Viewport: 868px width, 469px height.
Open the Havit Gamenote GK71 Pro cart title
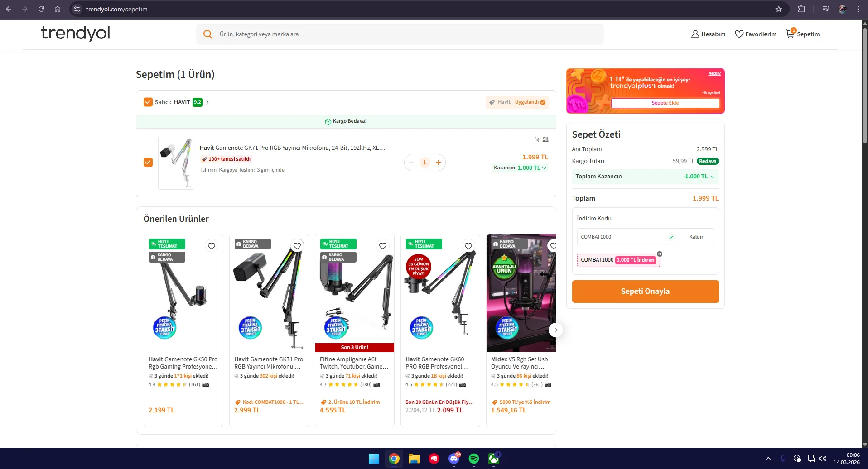[x=292, y=148]
